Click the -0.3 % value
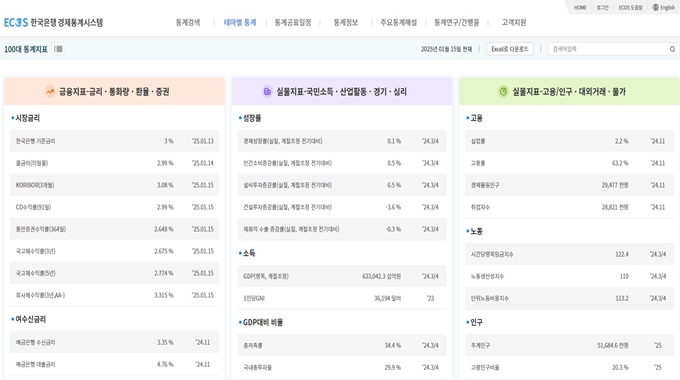The image size is (680, 380). pos(393,229)
